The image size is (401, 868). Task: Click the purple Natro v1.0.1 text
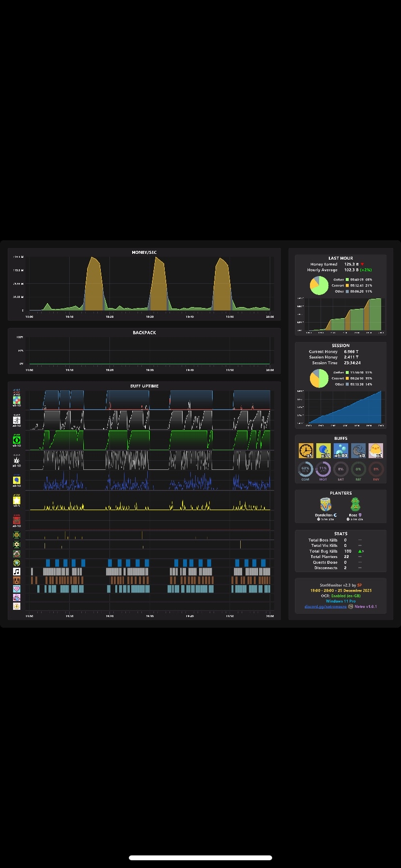[366, 606]
